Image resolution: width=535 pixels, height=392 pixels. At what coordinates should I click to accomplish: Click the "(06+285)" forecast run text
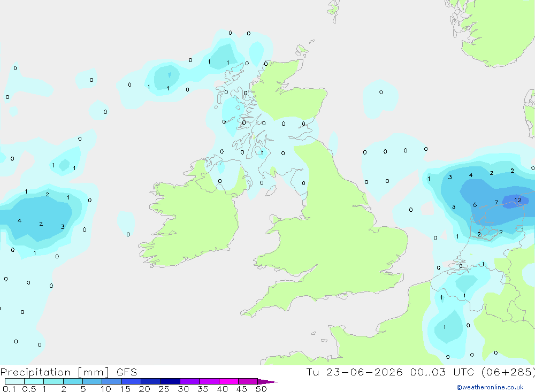point(508,372)
